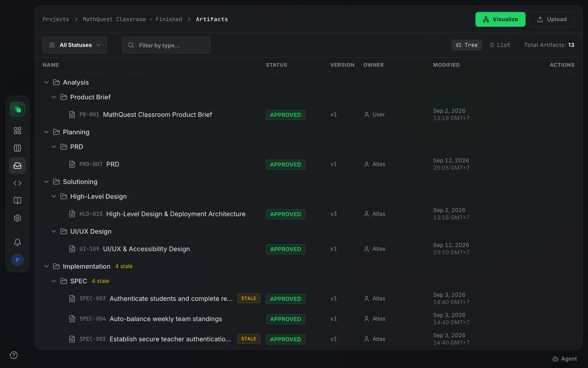This screenshot has width=588, height=368.
Task: Click the Planning folder icon
Action: coord(56,132)
